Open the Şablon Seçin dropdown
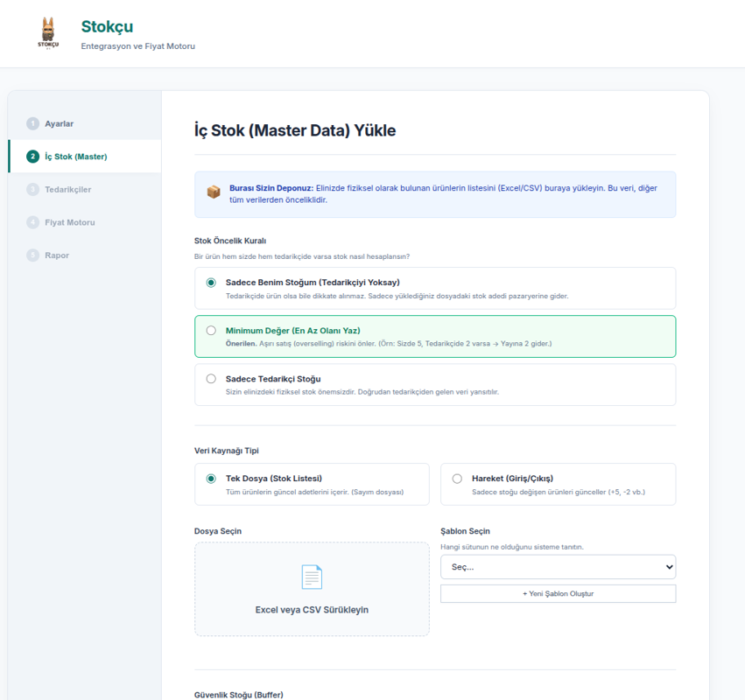This screenshot has width=745, height=700. [x=558, y=567]
